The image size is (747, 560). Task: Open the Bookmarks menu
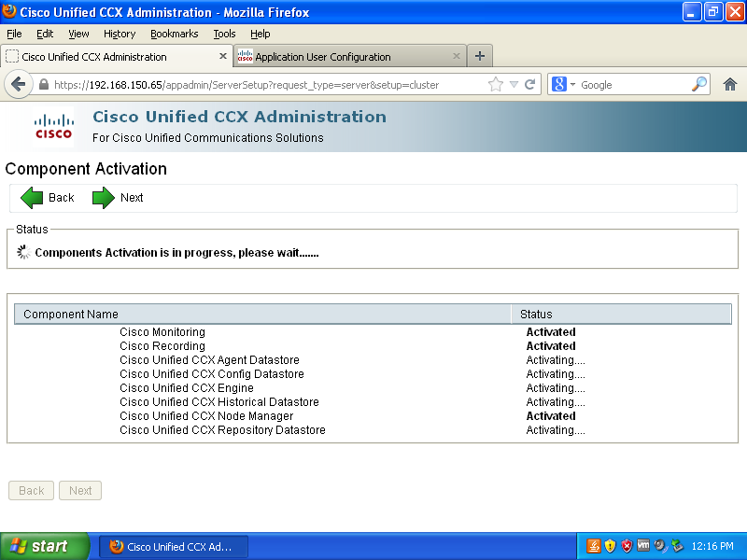click(175, 34)
